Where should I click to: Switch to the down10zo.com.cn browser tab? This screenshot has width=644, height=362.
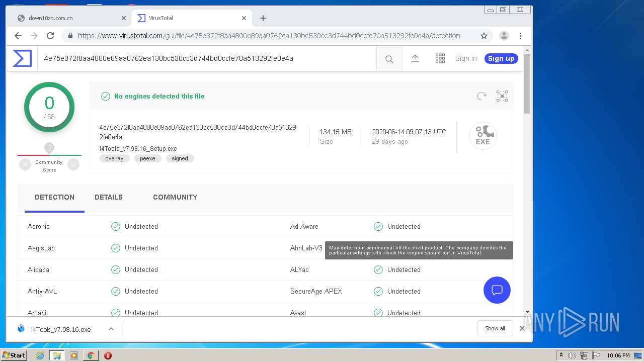click(71, 18)
